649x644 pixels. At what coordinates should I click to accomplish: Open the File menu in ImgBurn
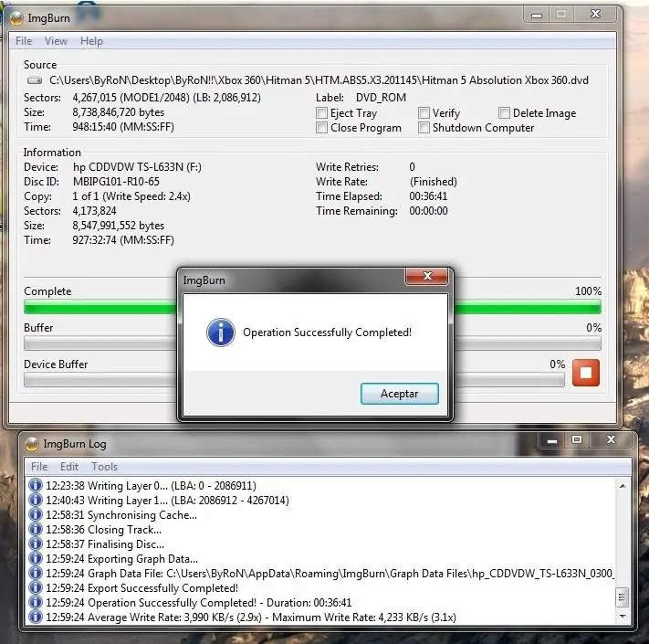pos(24,41)
